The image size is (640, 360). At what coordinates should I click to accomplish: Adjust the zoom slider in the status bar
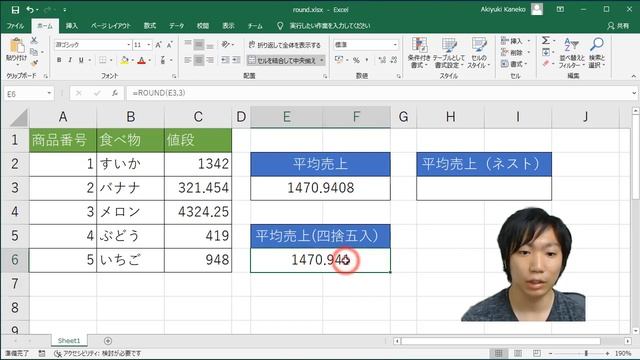586,353
